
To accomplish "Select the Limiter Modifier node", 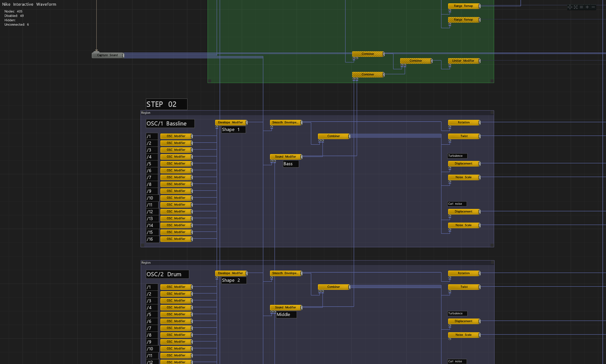I will coord(463,61).
